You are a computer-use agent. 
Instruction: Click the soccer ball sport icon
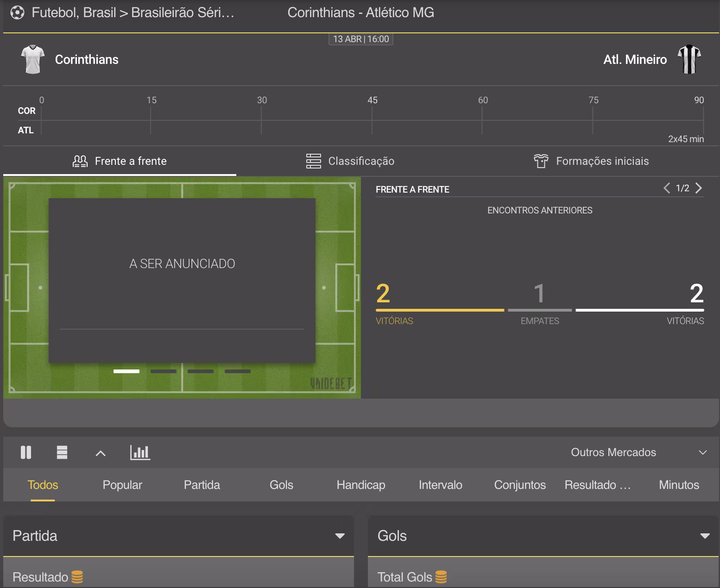(17, 13)
